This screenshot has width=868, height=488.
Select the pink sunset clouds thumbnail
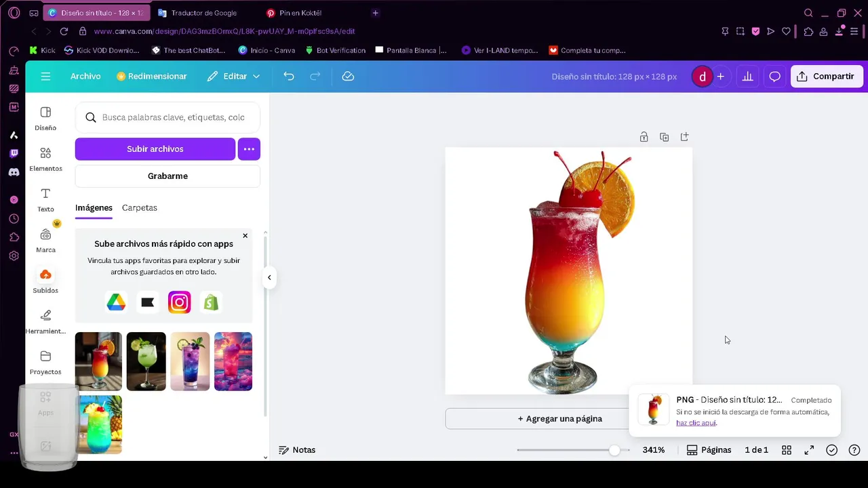(x=233, y=361)
